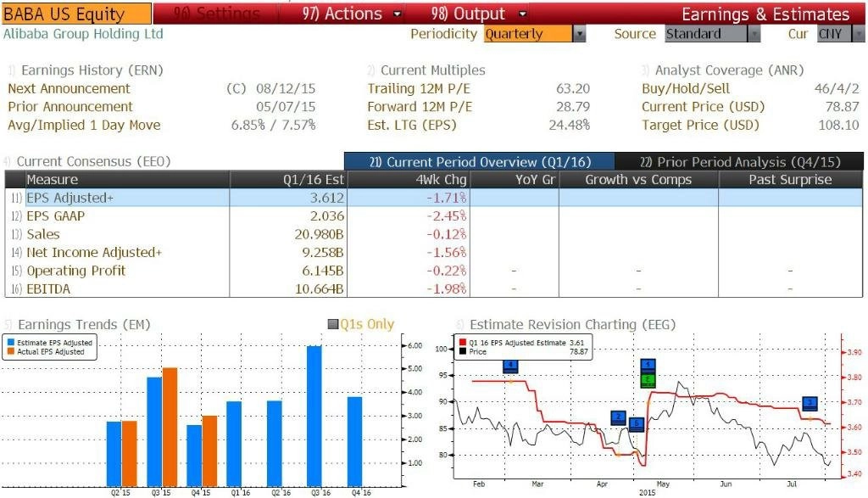Click the blue event marker numbered 2
This screenshot has height=498, width=868.
pos(618,417)
